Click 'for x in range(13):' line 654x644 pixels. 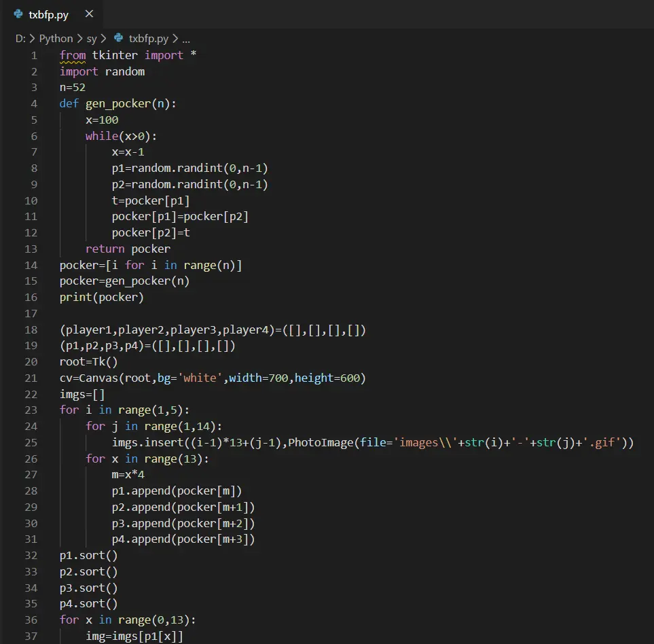click(147, 459)
